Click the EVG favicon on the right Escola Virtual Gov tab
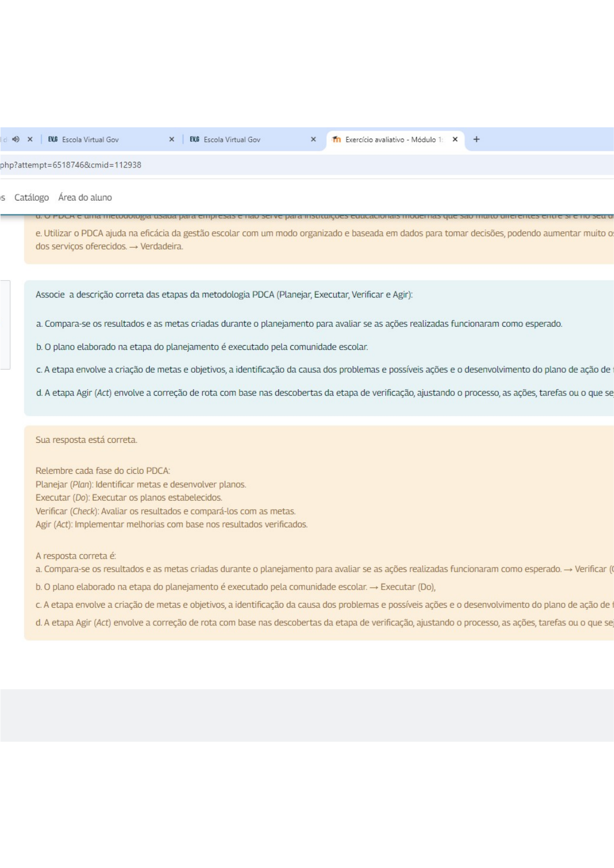The image size is (614, 868). [194, 139]
